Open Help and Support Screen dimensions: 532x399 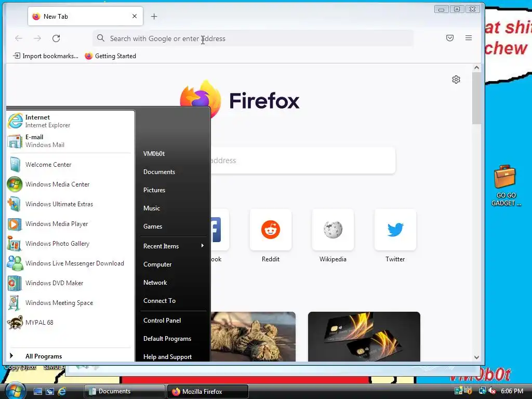pos(173,356)
